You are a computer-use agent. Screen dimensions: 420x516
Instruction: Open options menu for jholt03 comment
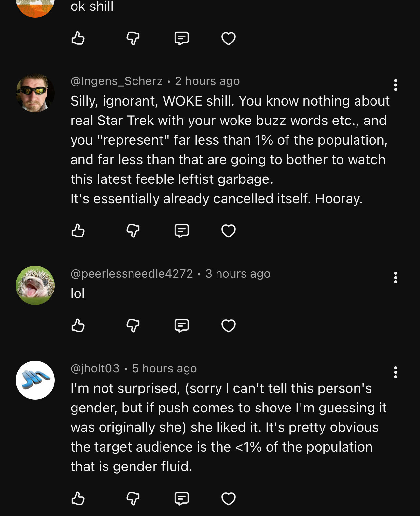(x=395, y=372)
